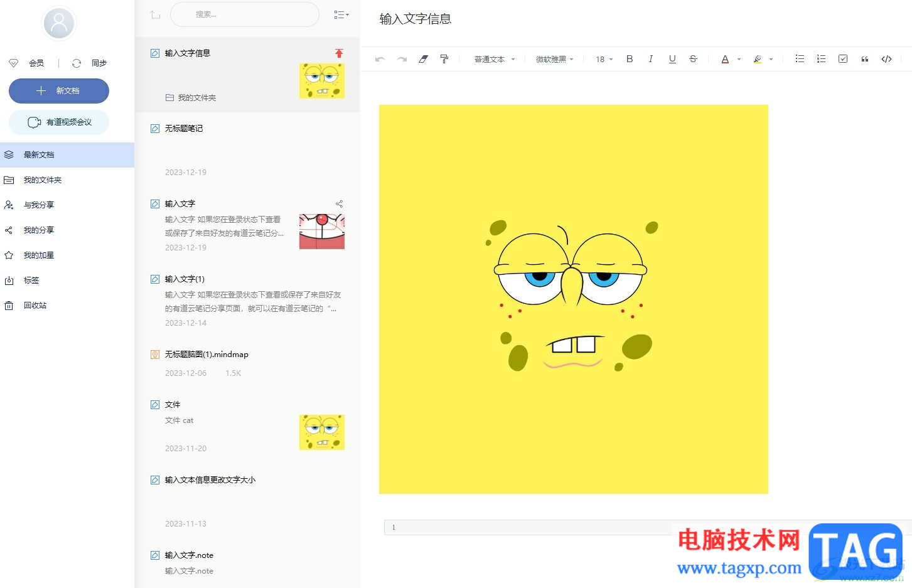The width and height of the screenshot is (912, 588).
Task: Toggle underline formatting
Action: point(672,59)
